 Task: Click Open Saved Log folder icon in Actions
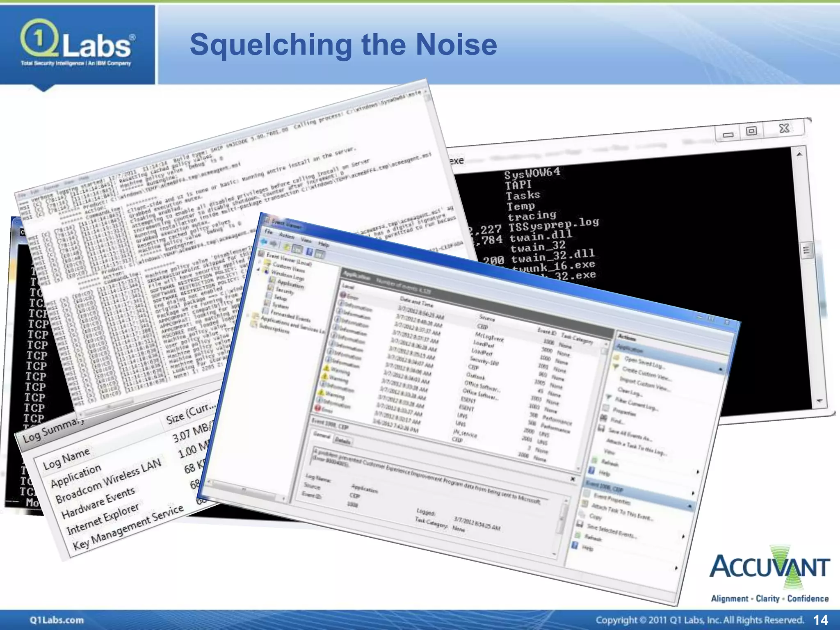tap(616, 357)
